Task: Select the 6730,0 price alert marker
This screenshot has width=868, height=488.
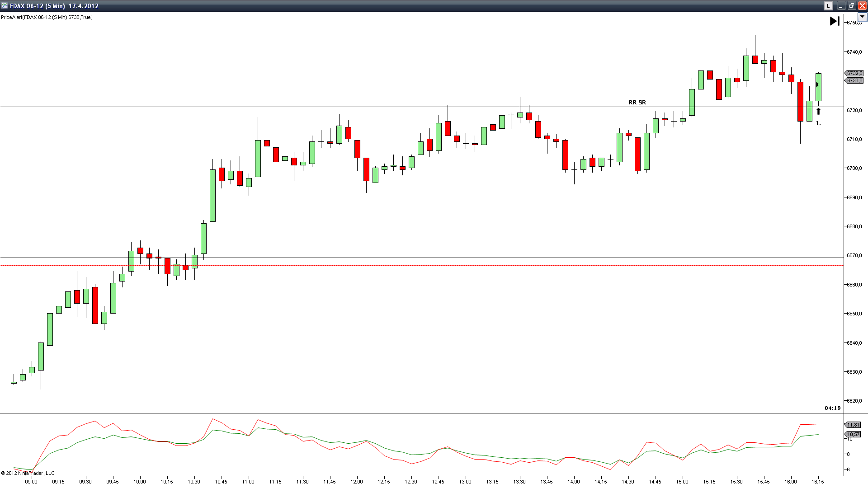Action: (x=854, y=80)
